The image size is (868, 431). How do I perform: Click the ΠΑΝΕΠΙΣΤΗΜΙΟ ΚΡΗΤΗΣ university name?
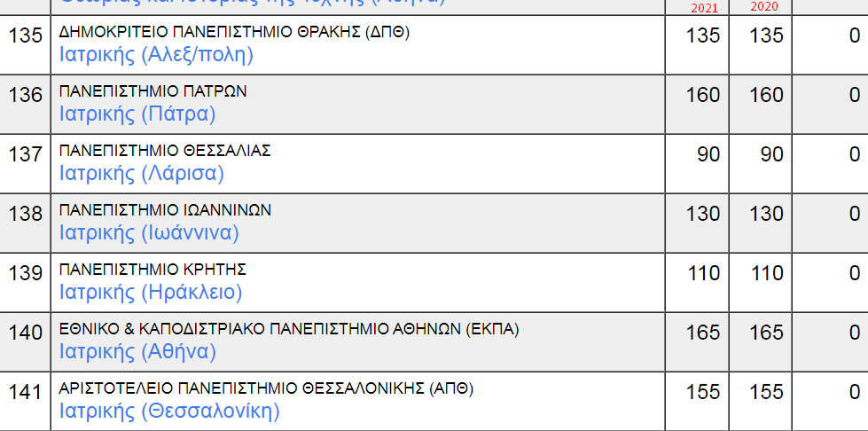152,270
